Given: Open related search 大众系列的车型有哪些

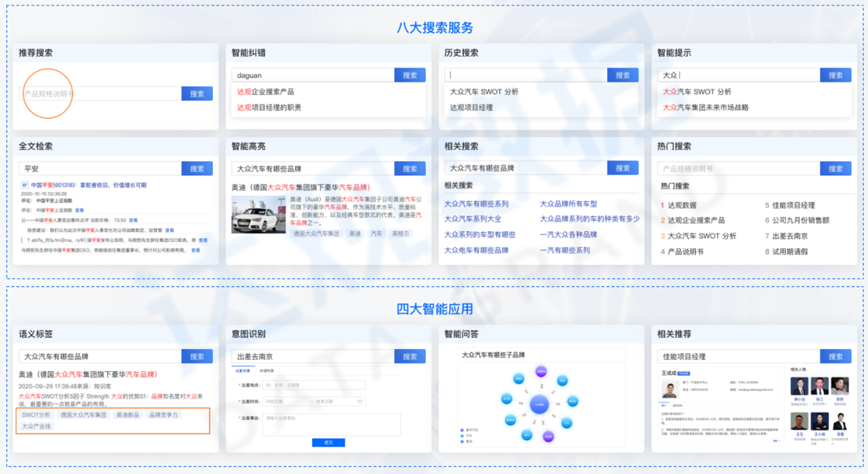Looking at the screenshot, I should pyautogui.click(x=479, y=235).
